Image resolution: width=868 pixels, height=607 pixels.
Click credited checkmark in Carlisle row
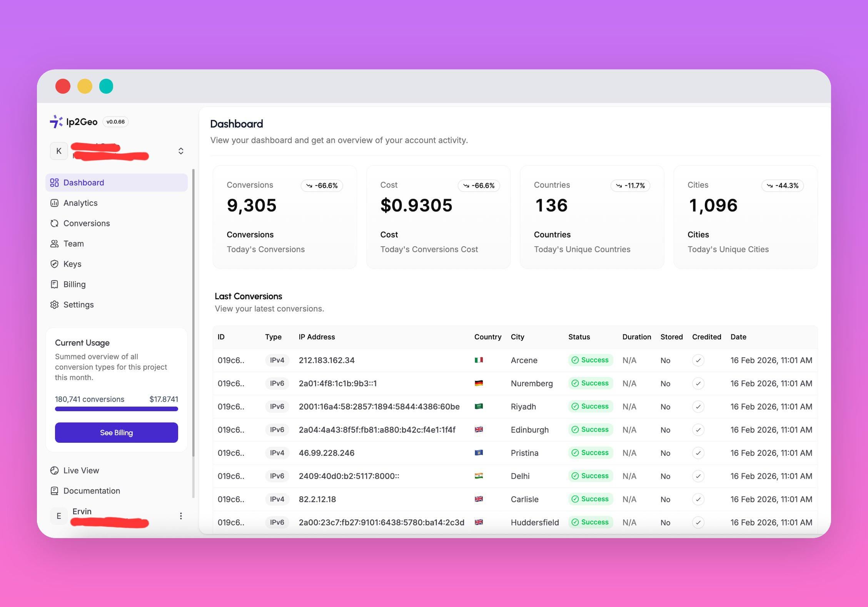(x=698, y=499)
